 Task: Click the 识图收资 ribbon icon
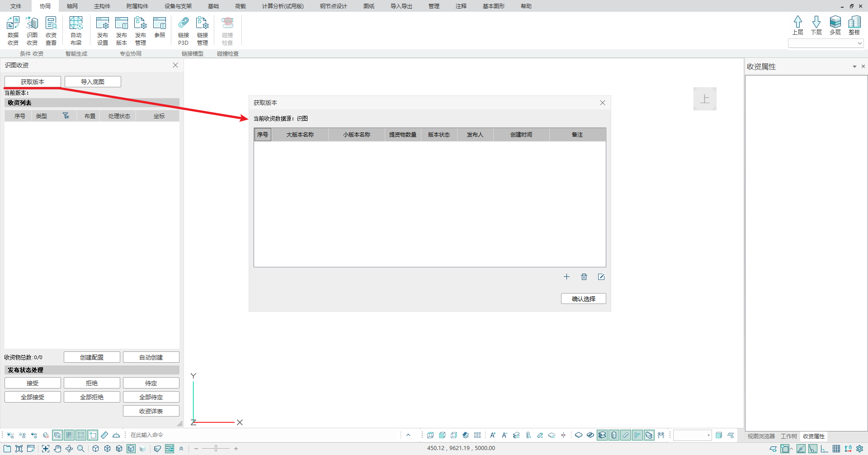(32, 31)
